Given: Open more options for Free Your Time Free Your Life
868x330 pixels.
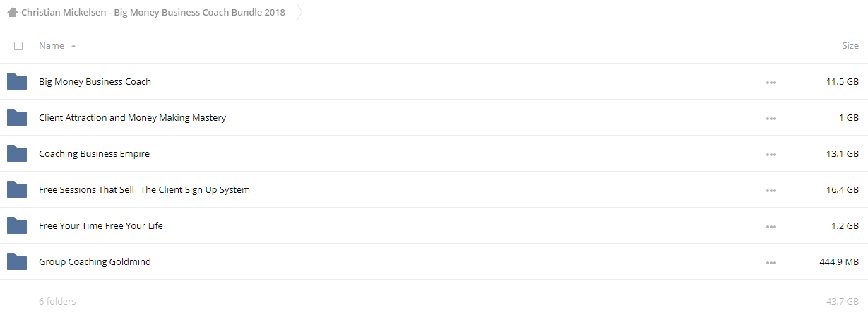Looking at the screenshot, I should point(771,227).
